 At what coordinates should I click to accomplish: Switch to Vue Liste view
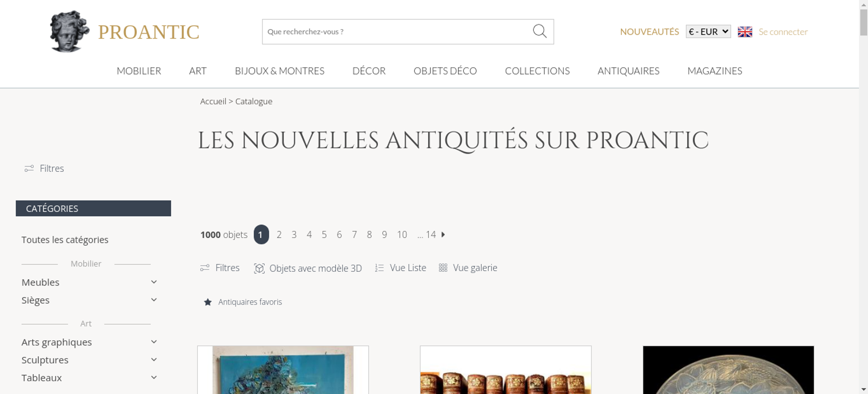pos(401,268)
